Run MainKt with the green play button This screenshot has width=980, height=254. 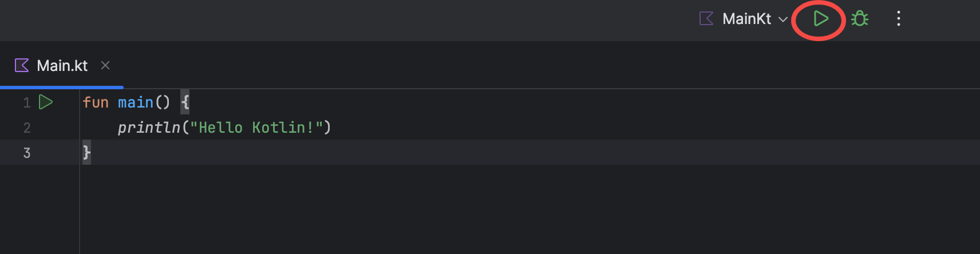(x=820, y=19)
